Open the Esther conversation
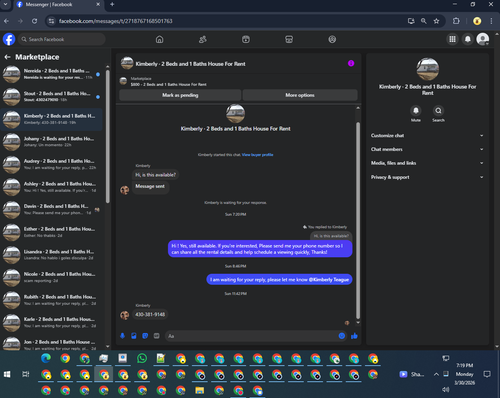This screenshot has width=500, height=398. tap(52, 232)
